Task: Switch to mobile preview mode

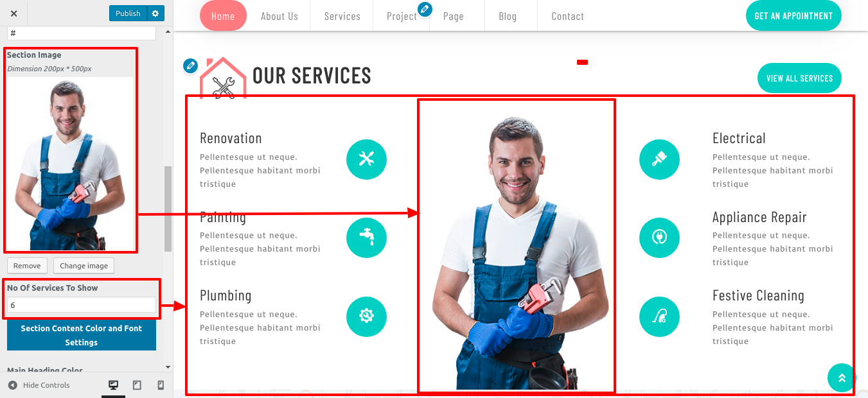Action: pos(161,385)
